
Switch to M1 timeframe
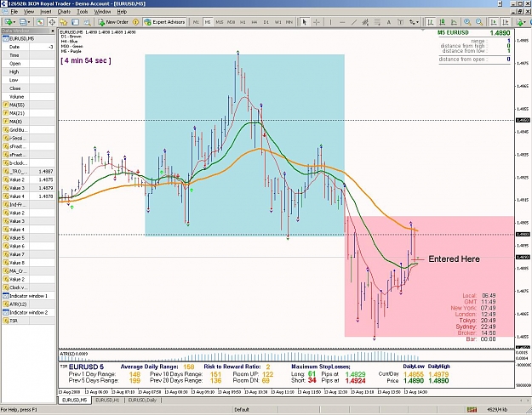[196, 22]
